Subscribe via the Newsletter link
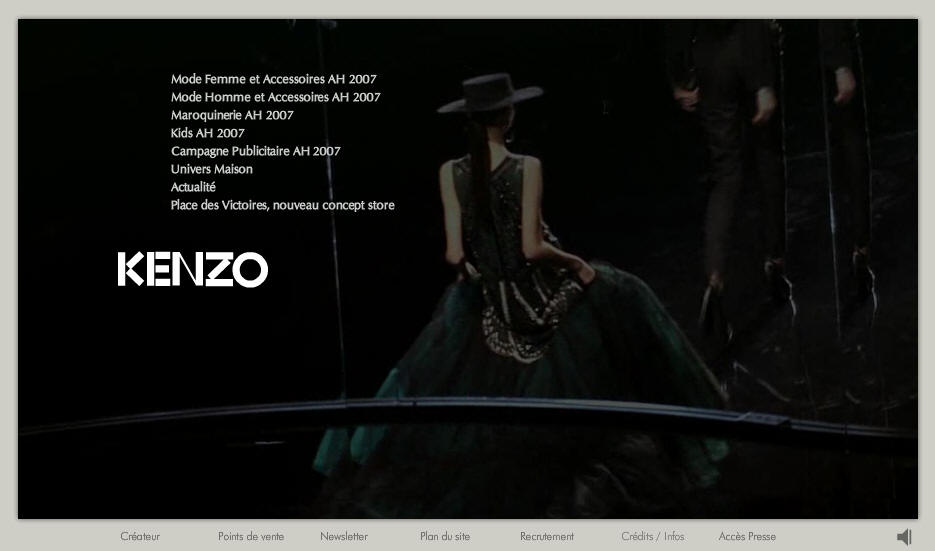This screenshot has width=935, height=551. point(344,536)
